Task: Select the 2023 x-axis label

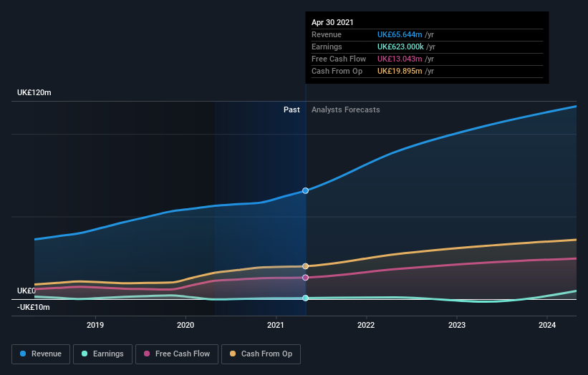Action: pyautogui.click(x=457, y=325)
